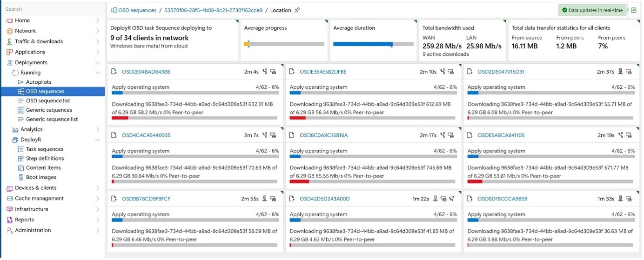The height and width of the screenshot is (260, 644).
Task: Click the Infrastructure icon
Action: pos(10,209)
